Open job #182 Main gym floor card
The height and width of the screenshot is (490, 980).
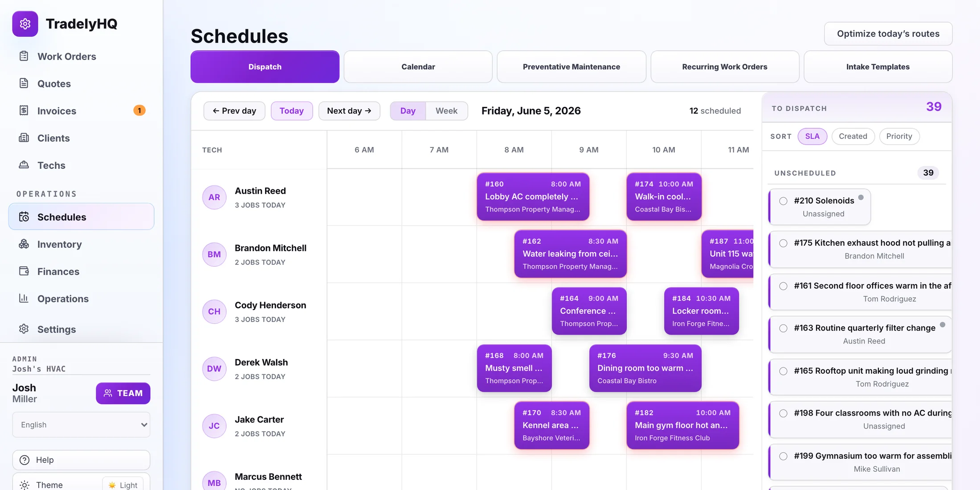click(x=682, y=425)
